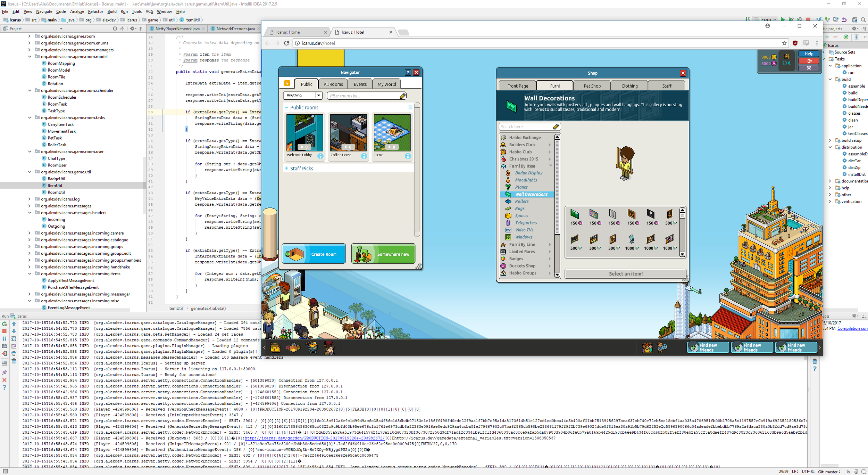Select the first 150 duckets wall item
This screenshot has height=475, width=868.
coord(575,218)
